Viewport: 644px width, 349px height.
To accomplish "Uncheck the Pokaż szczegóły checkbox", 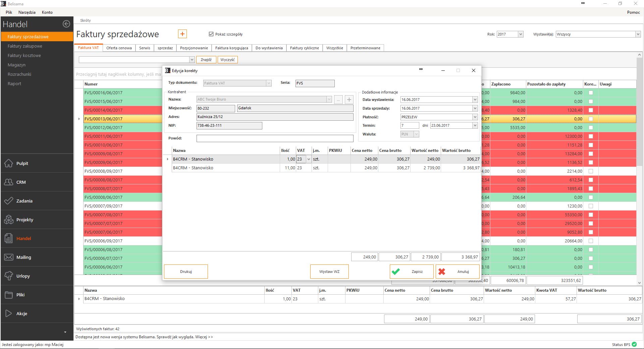I will [x=211, y=34].
